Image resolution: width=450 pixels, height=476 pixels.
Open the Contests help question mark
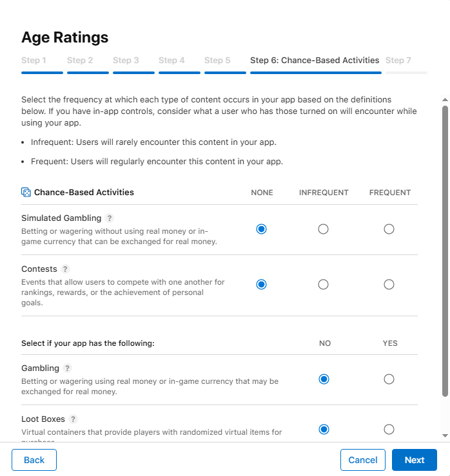point(65,269)
